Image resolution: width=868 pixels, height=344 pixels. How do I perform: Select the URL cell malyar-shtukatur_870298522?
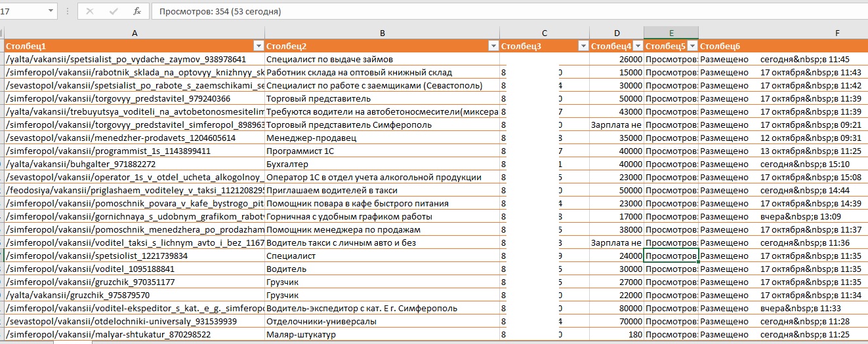tap(134, 334)
